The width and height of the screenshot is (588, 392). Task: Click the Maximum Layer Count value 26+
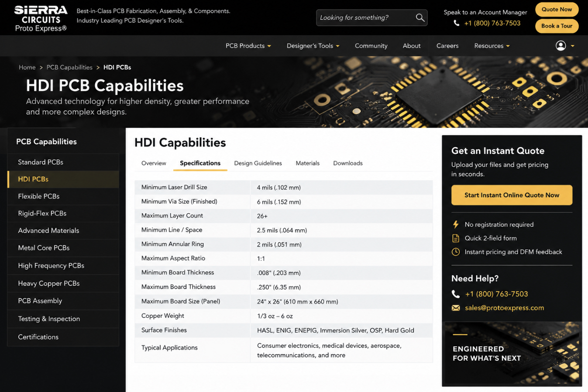[262, 216]
